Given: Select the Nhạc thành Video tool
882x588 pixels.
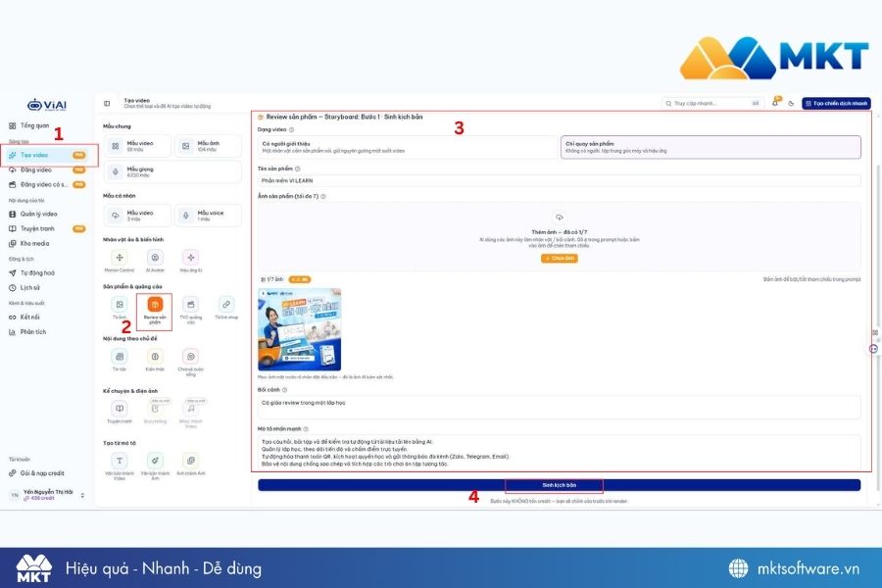Looking at the screenshot, I should 191,414.
